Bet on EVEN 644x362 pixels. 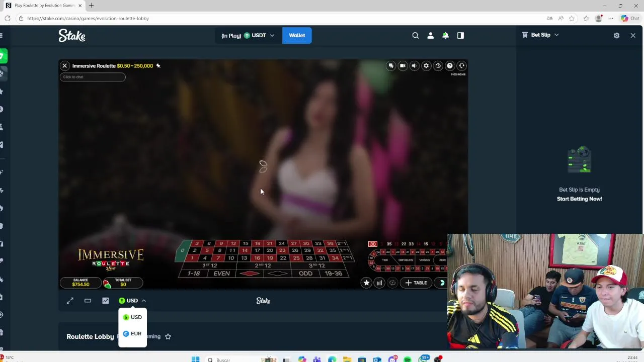pos(222,274)
